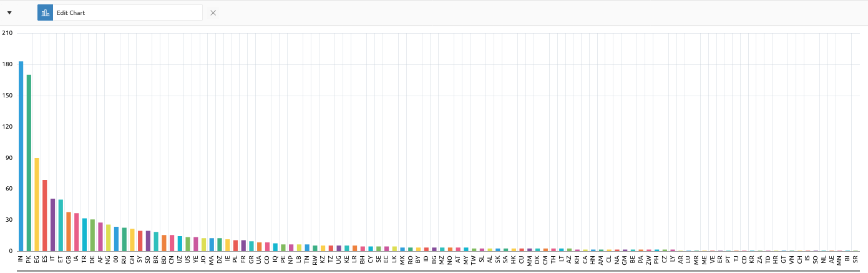Click the PT axis label

[x=728, y=258]
